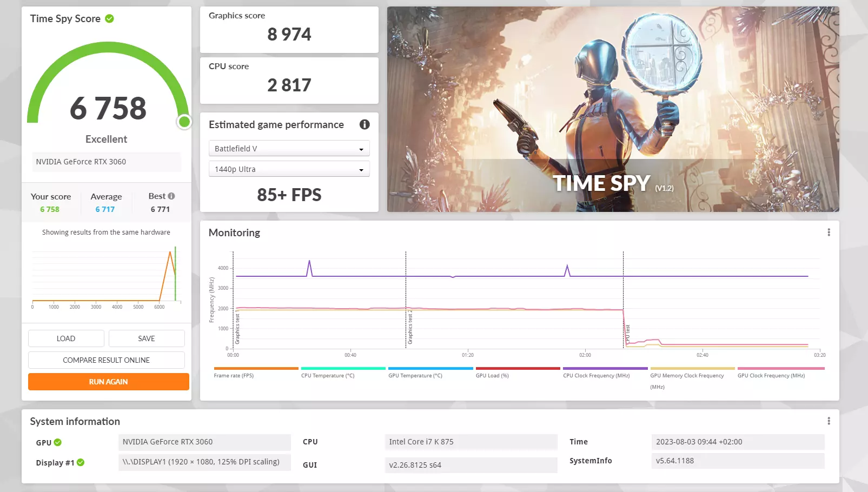868x492 pixels.
Task: Click the orange RUN AGAIN button
Action: [109, 382]
